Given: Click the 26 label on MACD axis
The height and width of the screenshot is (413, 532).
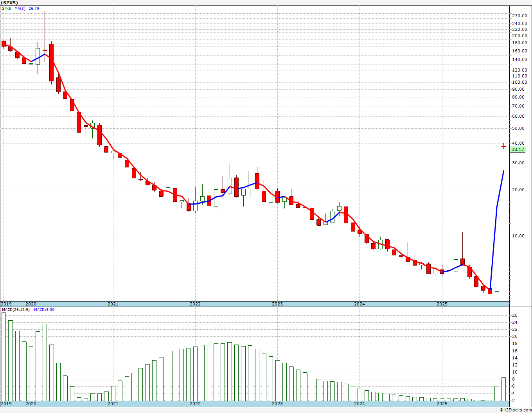Looking at the screenshot, I should tap(514, 315).
